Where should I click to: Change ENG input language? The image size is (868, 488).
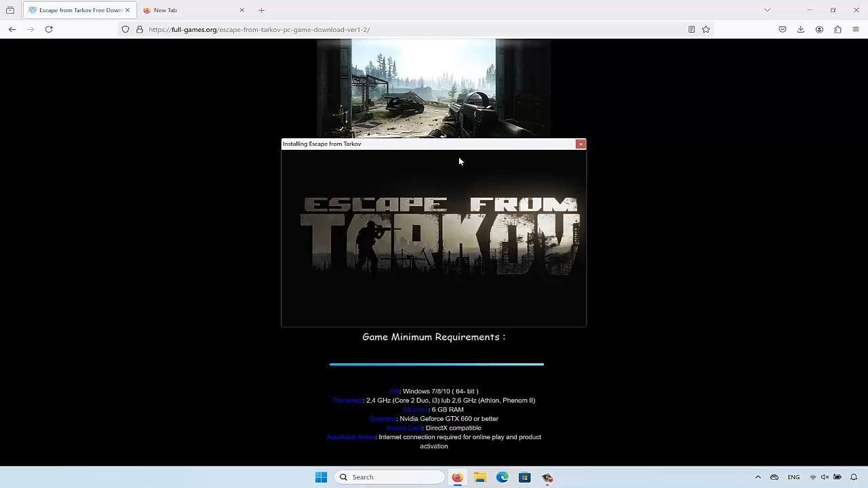(793, 477)
